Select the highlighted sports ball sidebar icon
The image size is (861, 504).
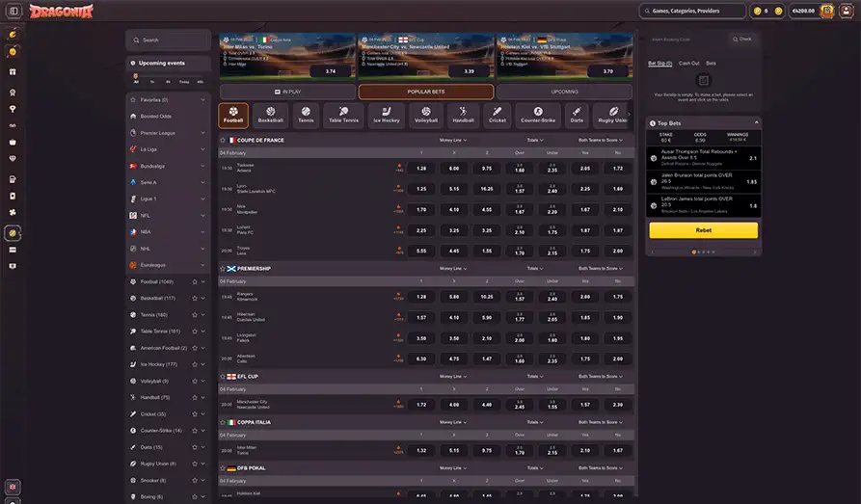click(13, 233)
